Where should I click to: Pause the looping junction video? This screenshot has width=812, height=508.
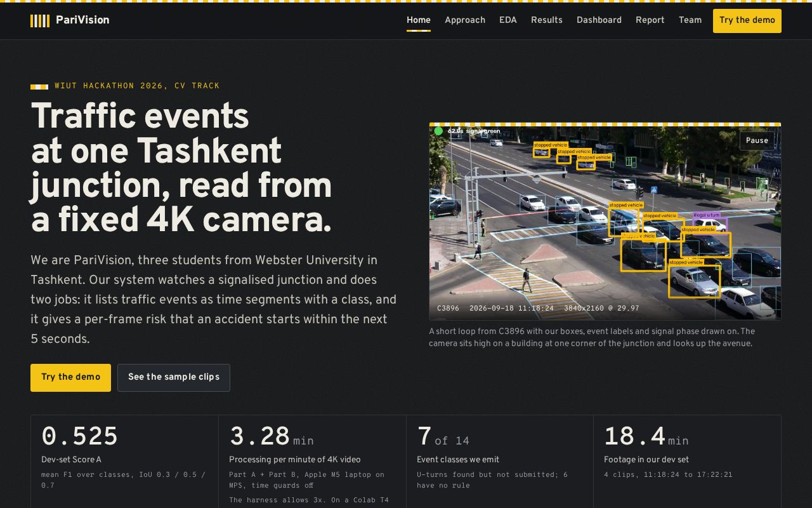coord(757,140)
